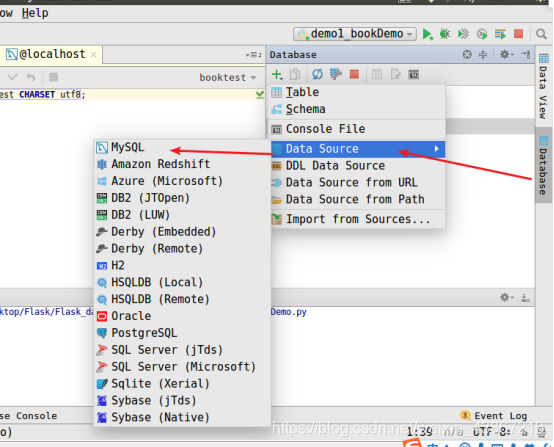Refresh the database with synchronize icon
The image size is (554, 447).
point(317,75)
